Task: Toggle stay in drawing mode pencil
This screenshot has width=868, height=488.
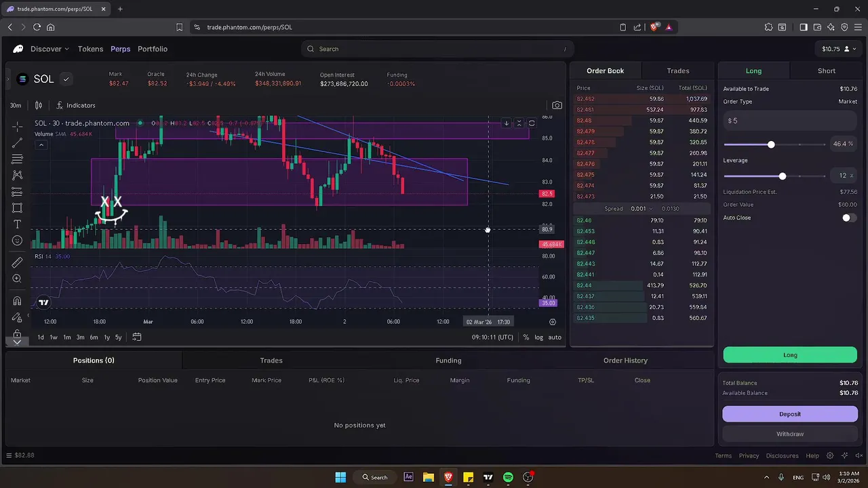Action: 17,317
